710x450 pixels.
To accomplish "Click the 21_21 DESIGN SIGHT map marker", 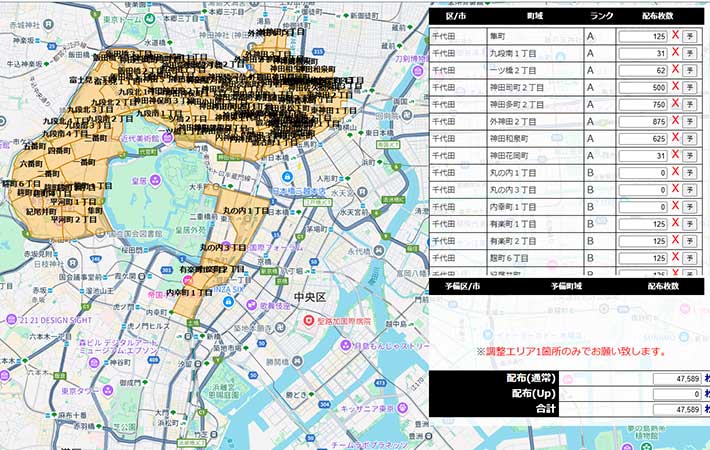I will tap(11, 318).
